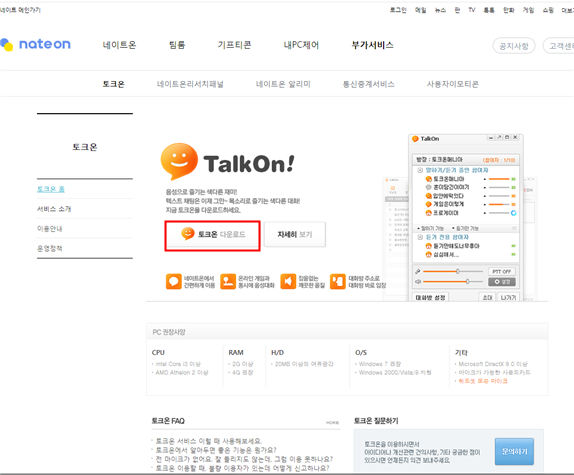This screenshot has height=475, width=574.
Task: Click the orange TalkOn smiley logo
Action: click(179, 161)
